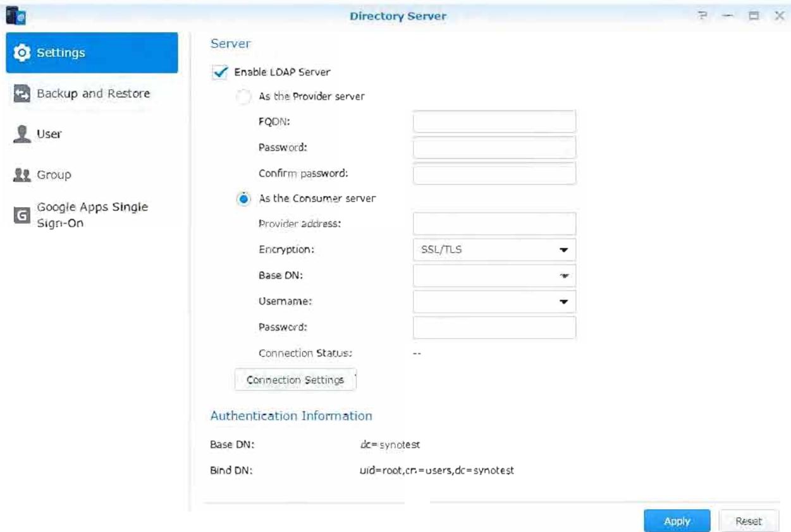791x532 pixels.
Task: Click the Consumer server Password field
Action: pos(494,327)
